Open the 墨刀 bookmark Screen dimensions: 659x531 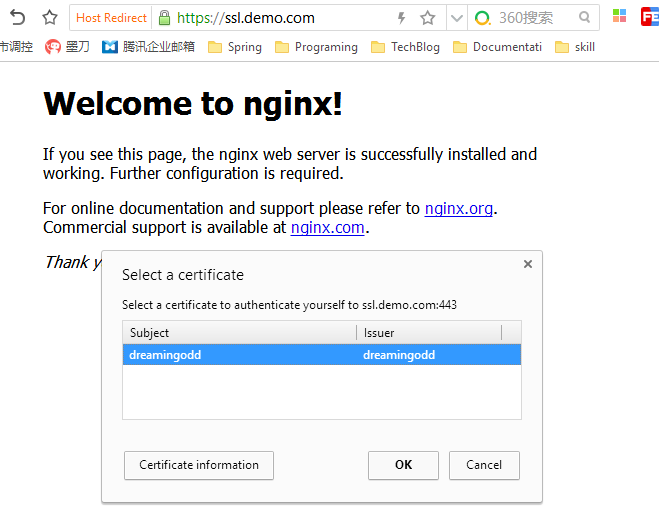coord(67,47)
